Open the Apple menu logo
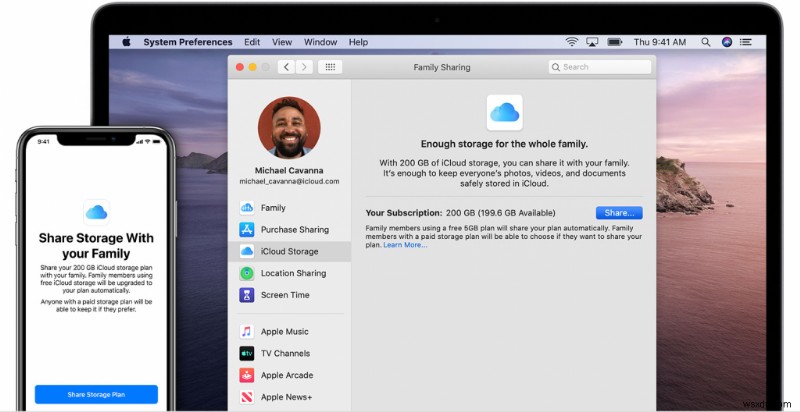The height and width of the screenshot is (412, 800). pyautogui.click(x=127, y=42)
